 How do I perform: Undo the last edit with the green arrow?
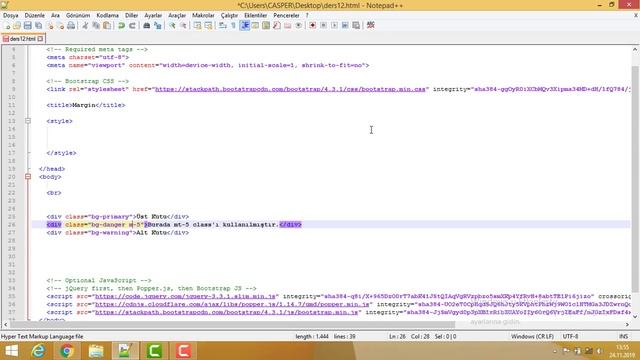[121, 25]
